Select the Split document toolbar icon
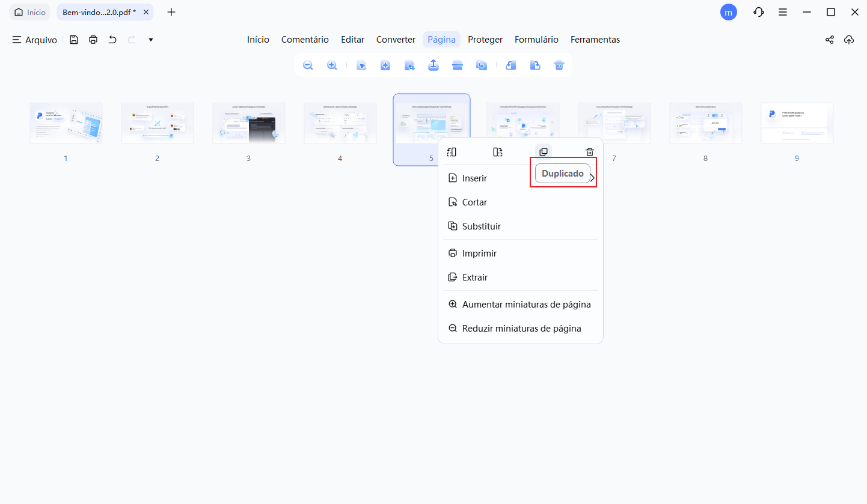 [458, 65]
